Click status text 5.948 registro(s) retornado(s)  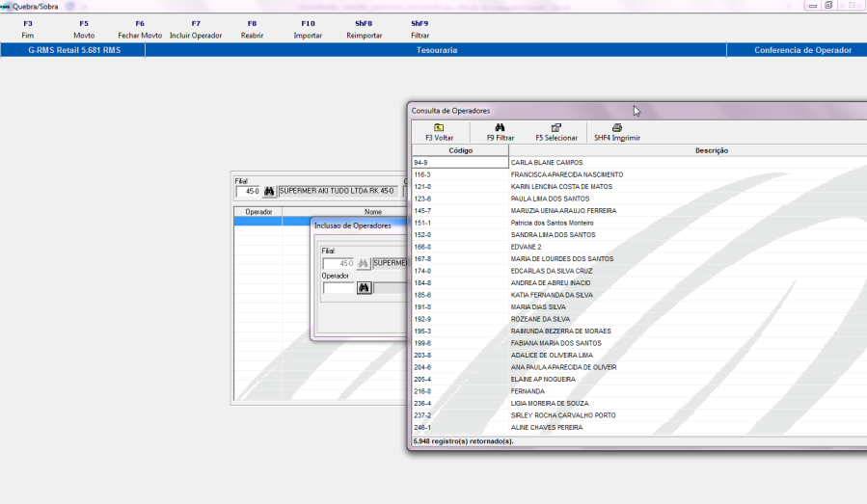click(463, 441)
